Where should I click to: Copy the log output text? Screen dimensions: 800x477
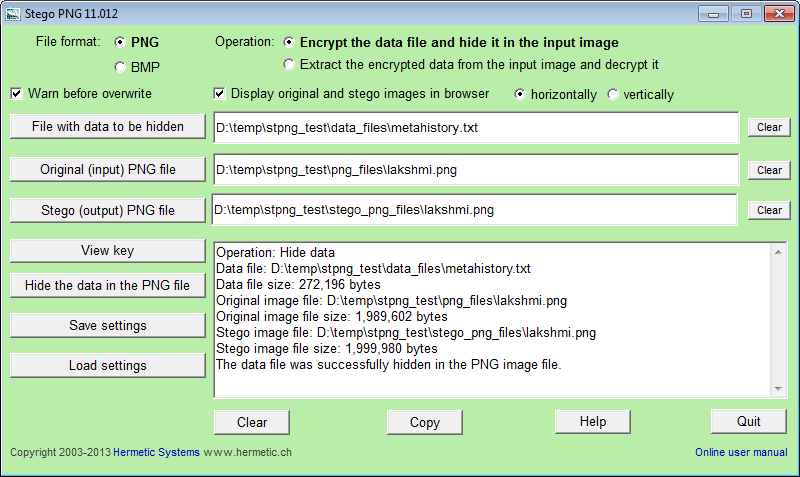coord(424,422)
